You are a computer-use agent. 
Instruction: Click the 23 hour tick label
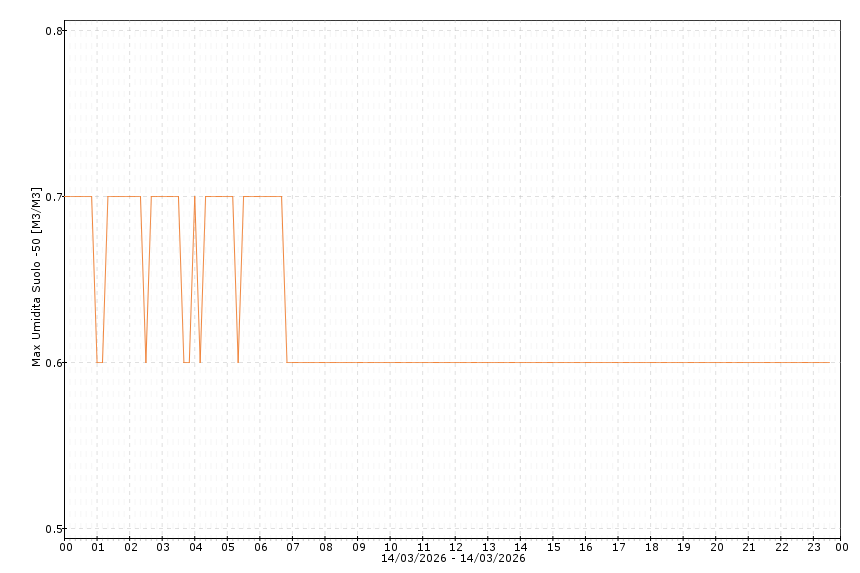[814, 547]
